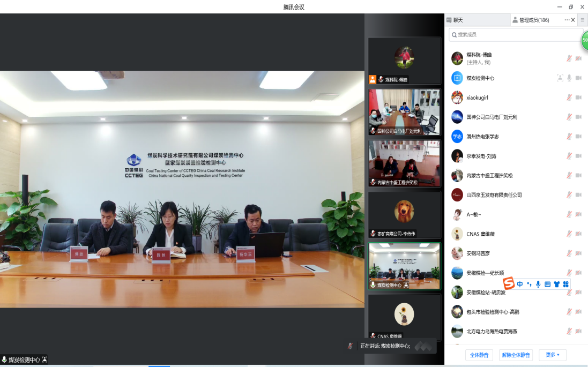Screen dimensions: 588x367
Task: Select the 煤炭检测中心 video thumbnail
Action: pos(404,266)
